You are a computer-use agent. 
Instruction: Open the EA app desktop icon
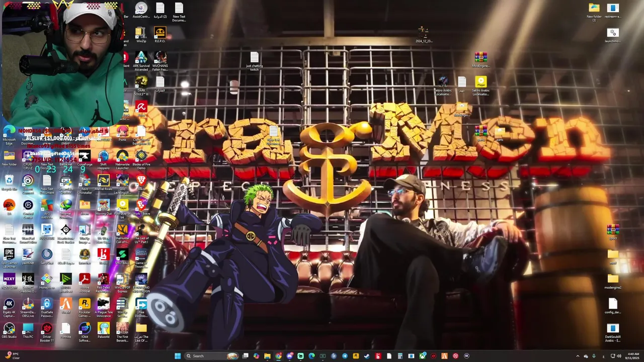(9, 208)
